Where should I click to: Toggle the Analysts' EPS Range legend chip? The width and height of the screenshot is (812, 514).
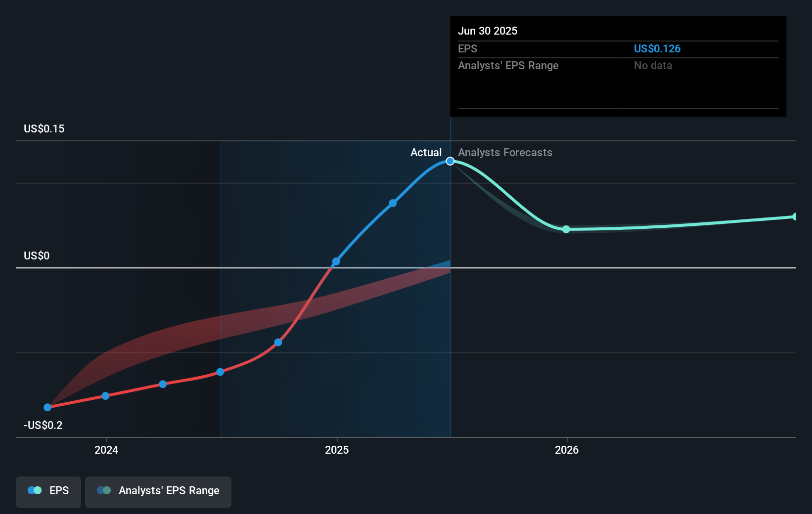tap(158, 492)
